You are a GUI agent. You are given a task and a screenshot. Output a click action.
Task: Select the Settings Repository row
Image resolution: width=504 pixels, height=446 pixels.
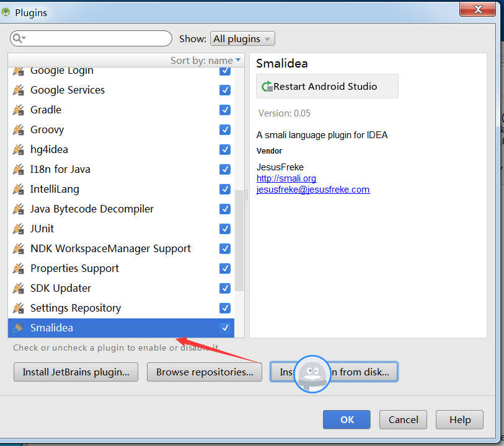[121, 308]
